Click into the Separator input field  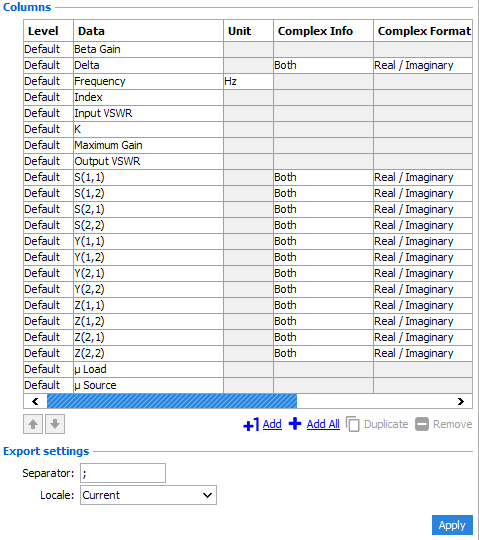(x=123, y=473)
